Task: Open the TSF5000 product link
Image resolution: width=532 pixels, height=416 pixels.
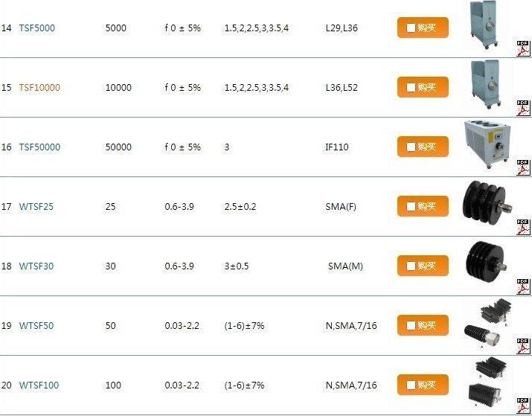Action: click(36, 28)
